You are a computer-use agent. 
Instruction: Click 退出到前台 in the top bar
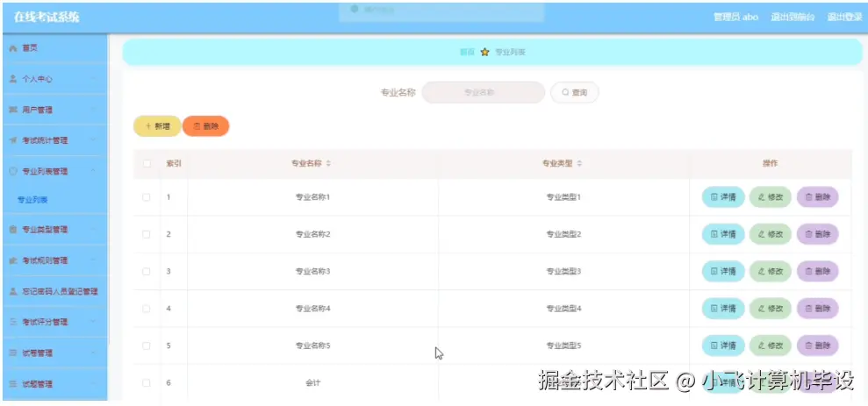point(793,18)
